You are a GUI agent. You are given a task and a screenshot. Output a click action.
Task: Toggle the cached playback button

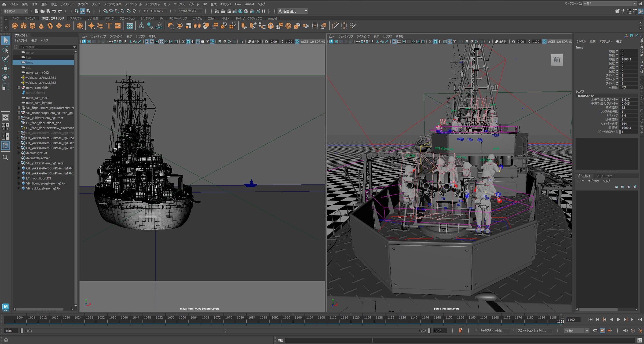point(602,331)
